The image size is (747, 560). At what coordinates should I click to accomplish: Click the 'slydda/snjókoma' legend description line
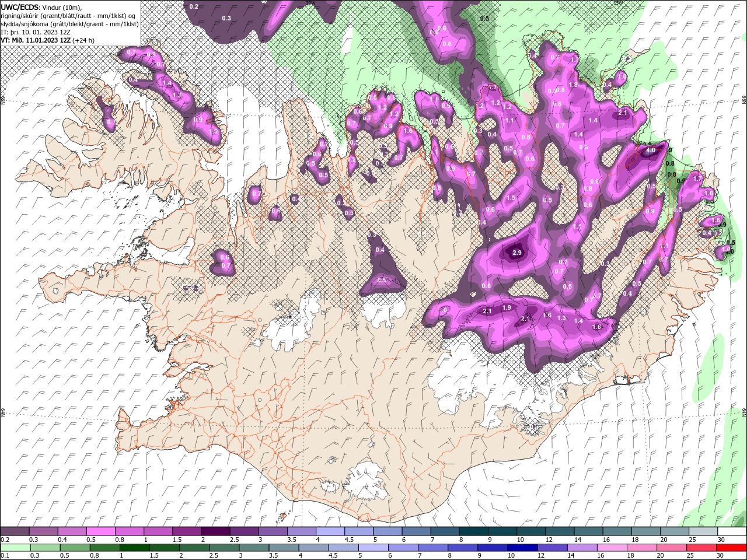69,24
